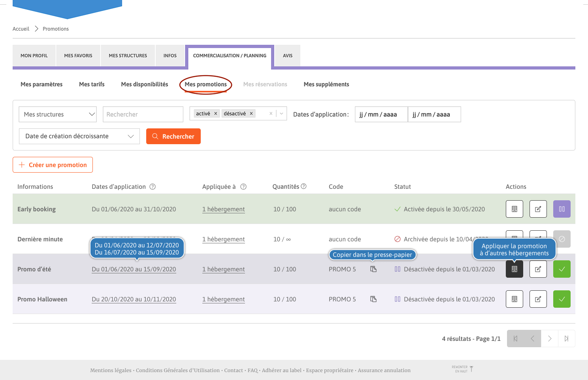Open Assurance annulation footer link
Screen dimensions: 588x380
click(x=384, y=370)
